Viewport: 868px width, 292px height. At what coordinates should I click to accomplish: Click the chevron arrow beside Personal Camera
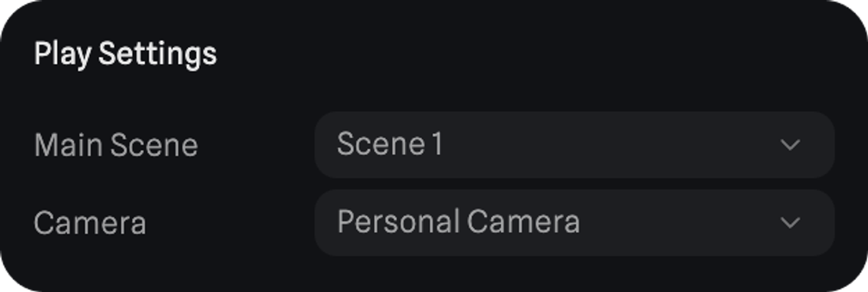pyautogui.click(x=789, y=223)
